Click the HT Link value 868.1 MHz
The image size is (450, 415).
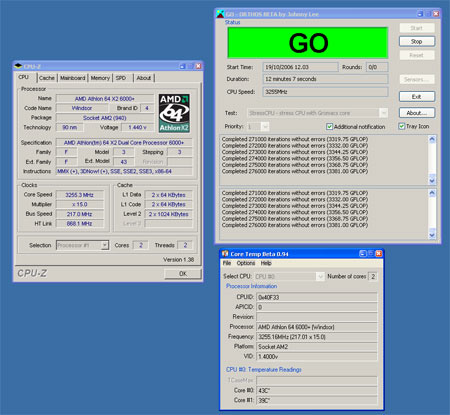80,224
